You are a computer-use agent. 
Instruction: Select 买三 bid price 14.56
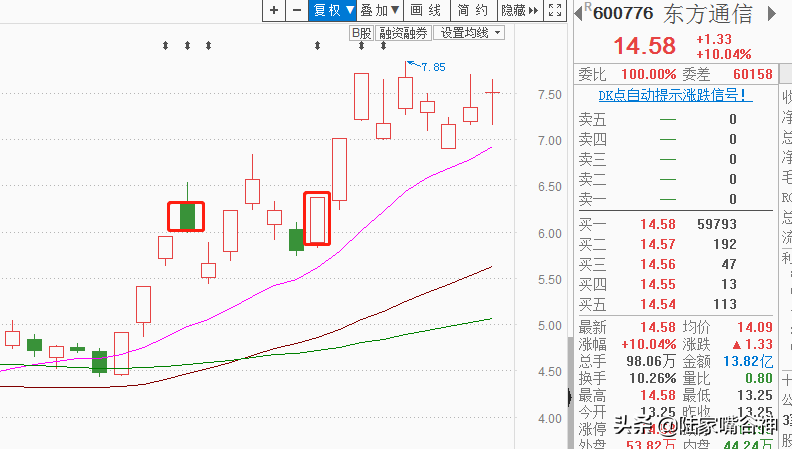tap(658, 264)
